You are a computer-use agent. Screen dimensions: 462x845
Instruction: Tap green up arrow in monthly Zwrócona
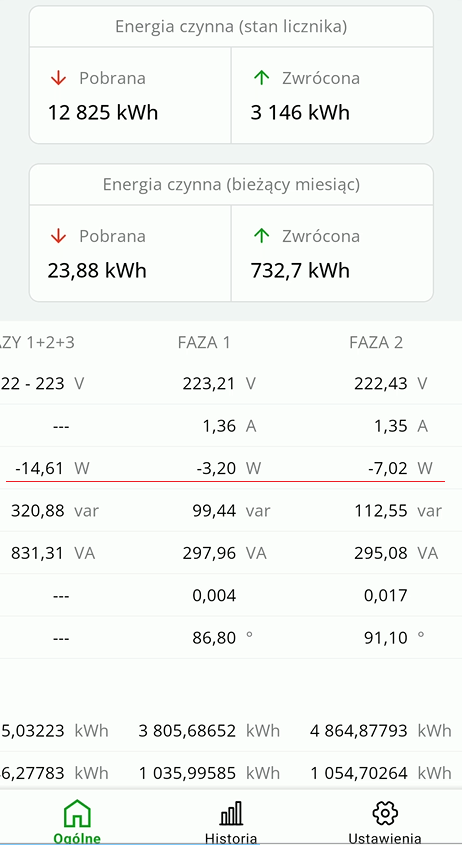[261, 236]
